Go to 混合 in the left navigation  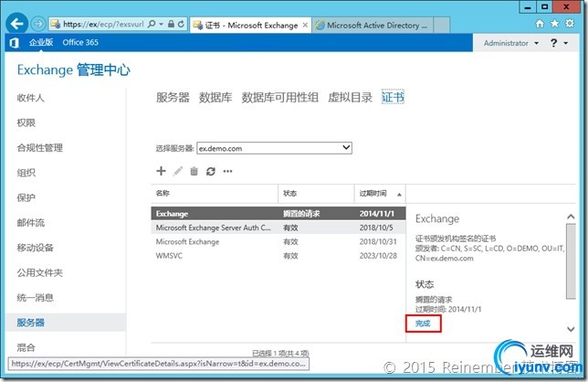(26, 347)
